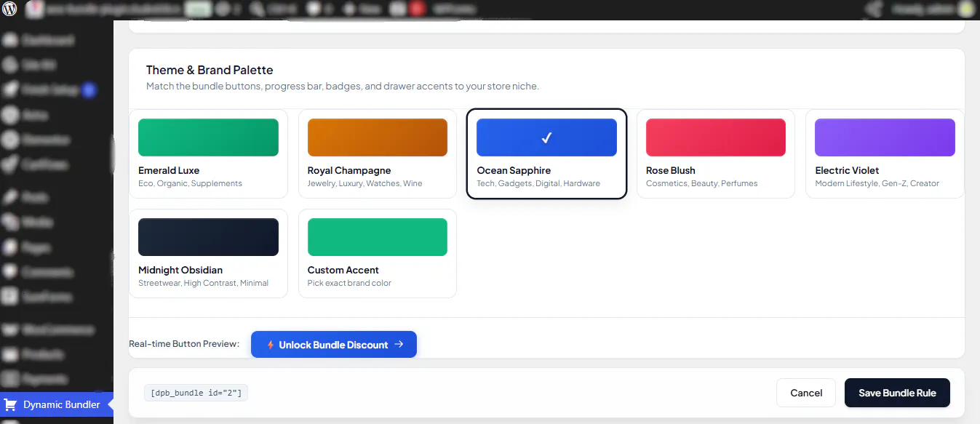Click the Unlock Bundle Discount preview button
Viewport: 980px width, 424px height.
[x=334, y=345]
